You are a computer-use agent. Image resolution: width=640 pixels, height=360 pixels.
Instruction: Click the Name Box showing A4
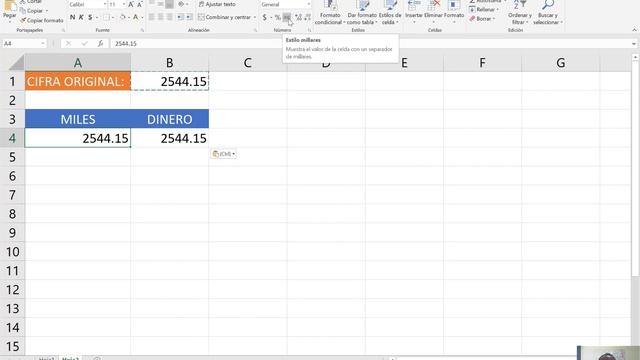[x=24, y=44]
